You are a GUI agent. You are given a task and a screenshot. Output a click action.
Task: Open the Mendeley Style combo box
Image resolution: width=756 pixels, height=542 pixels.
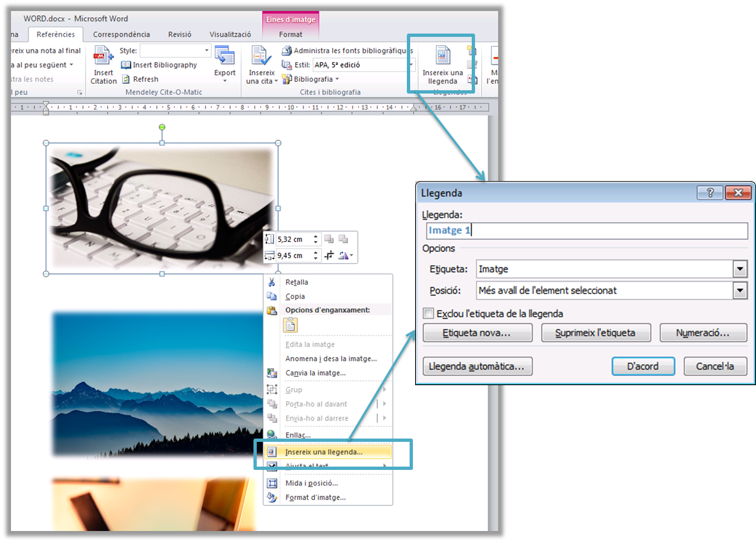click(x=175, y=51)
